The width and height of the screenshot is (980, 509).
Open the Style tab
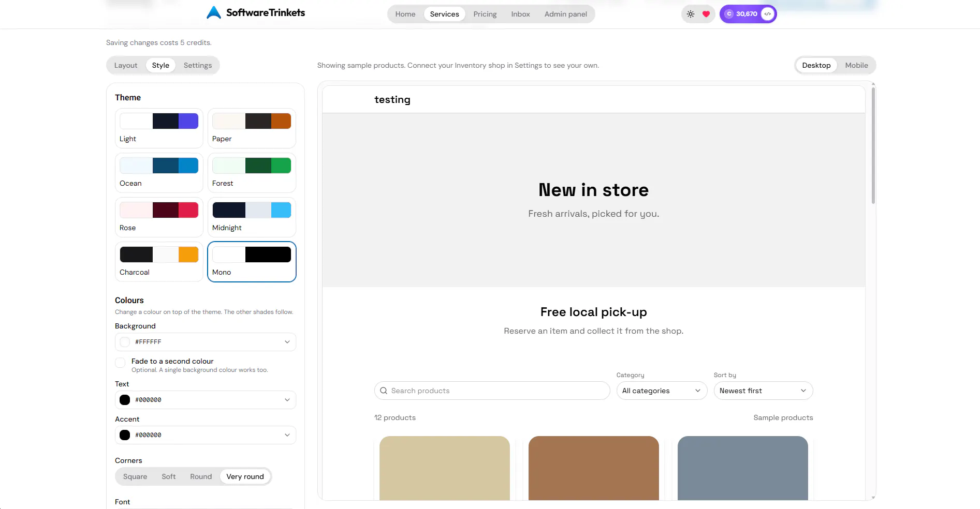point(160,65)
